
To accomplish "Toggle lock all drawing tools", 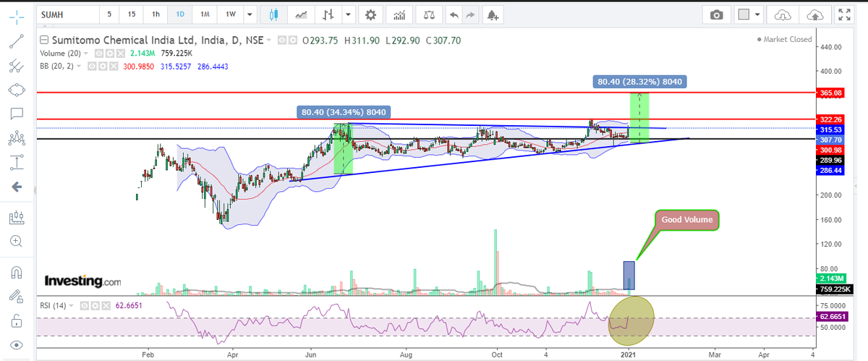I will (x=17, y=320).
